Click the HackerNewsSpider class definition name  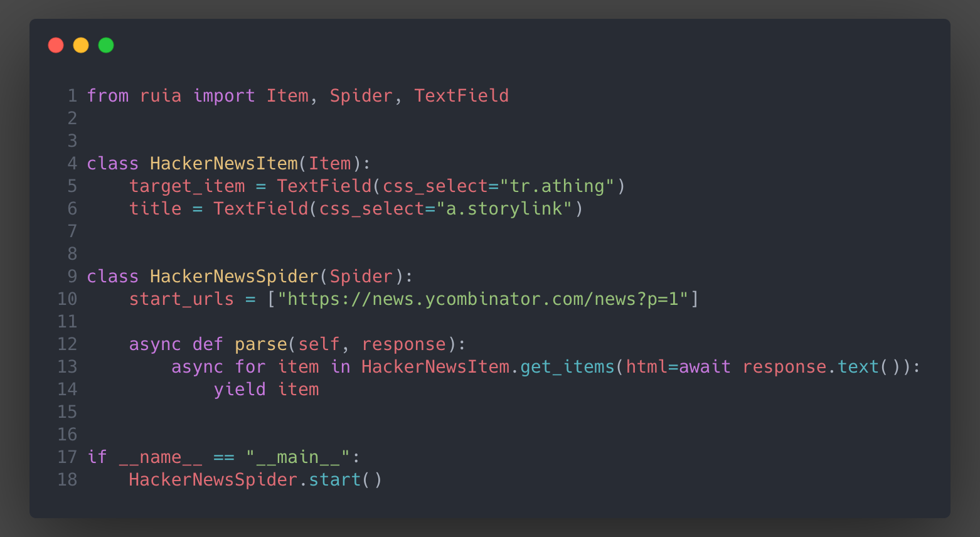coord(235,276)
